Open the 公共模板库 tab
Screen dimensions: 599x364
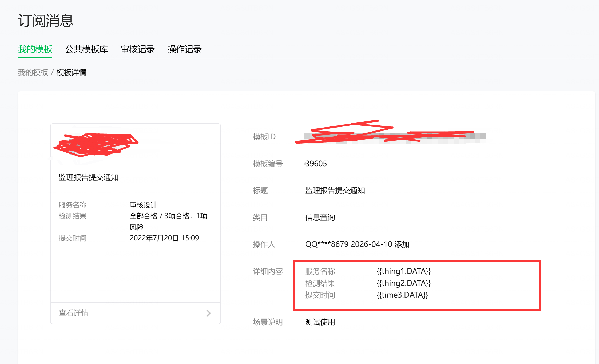tap(86, 49)
